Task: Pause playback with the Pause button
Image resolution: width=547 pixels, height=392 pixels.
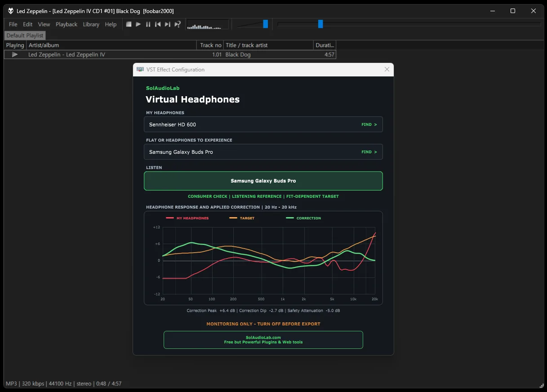Action: point(148,24)
